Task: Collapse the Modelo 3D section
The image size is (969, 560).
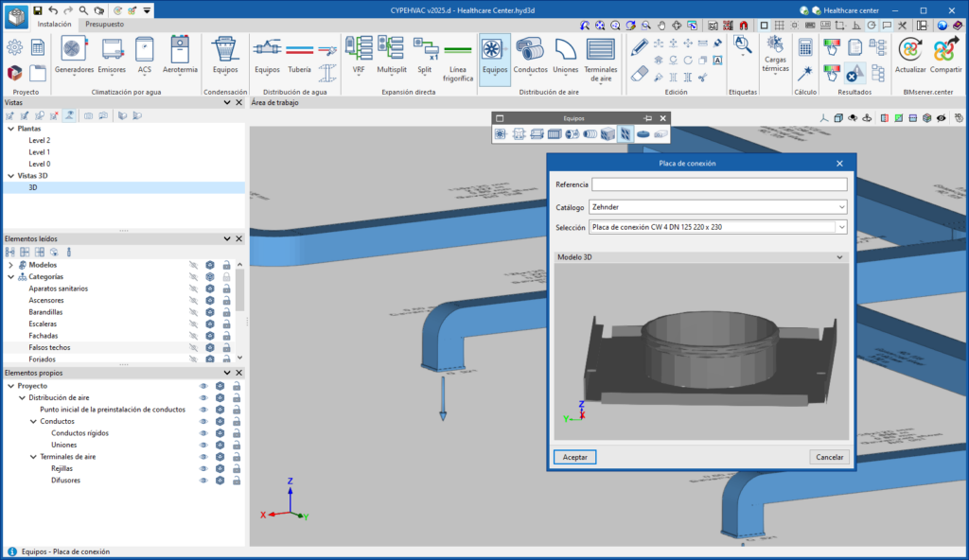Action: click(x=840, y=257)
